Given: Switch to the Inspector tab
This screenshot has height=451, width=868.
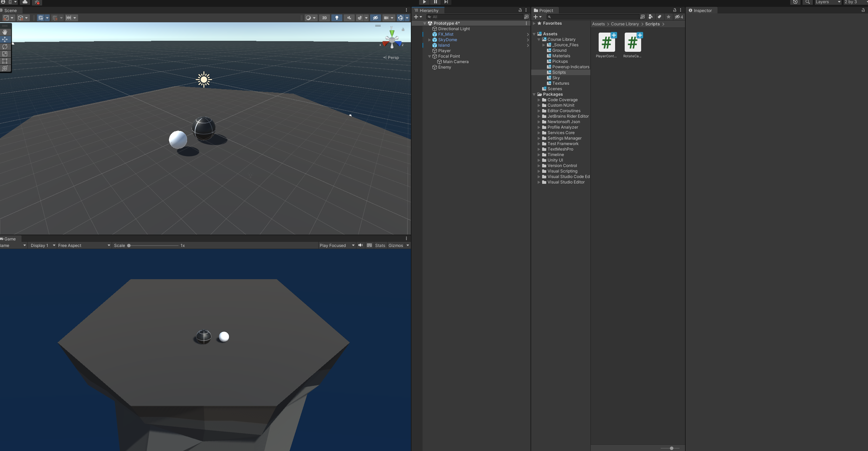Looking at the screenshot, I should coord(700,11).
